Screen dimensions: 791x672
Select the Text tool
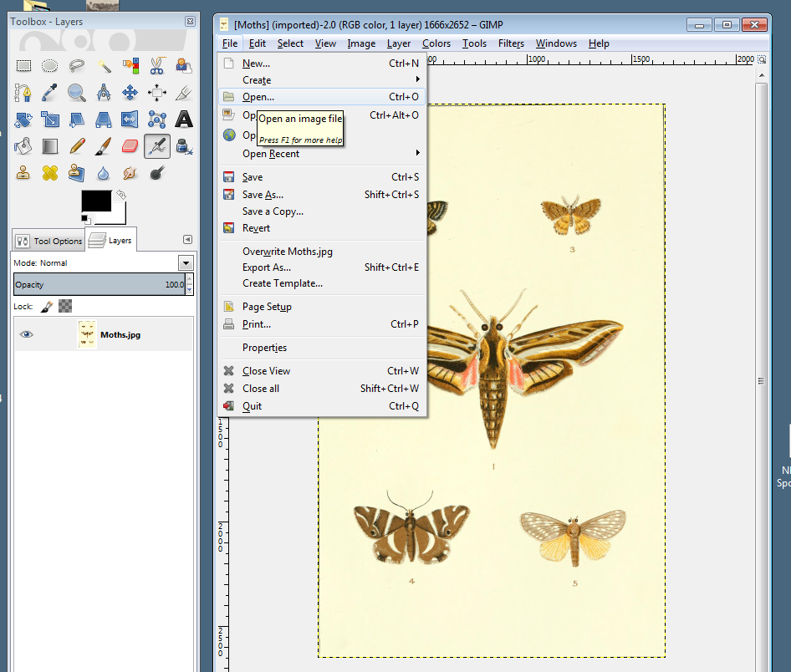[x=183, y=120]
